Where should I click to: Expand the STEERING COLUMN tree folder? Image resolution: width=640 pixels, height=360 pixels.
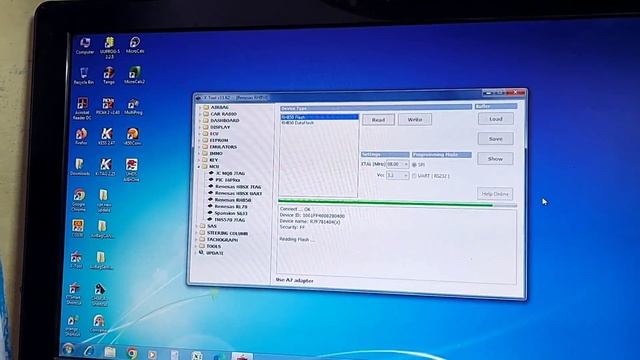tap(224, 233)
